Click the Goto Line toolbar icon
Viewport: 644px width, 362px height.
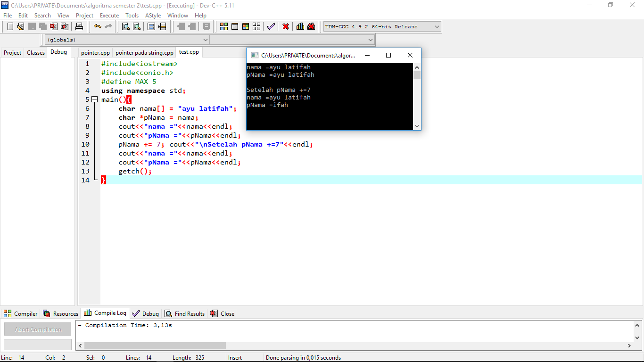(162, 26)
